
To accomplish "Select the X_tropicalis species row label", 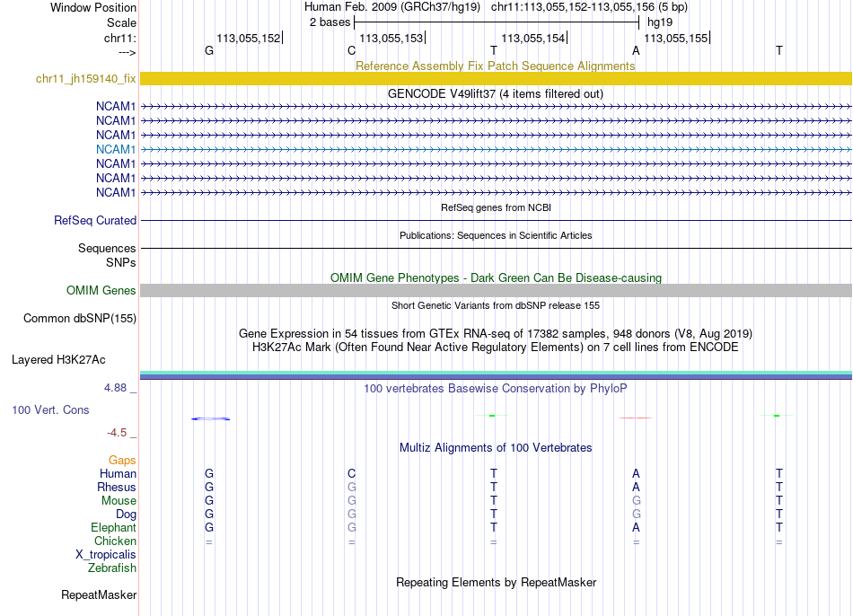I will click(106, 555).
